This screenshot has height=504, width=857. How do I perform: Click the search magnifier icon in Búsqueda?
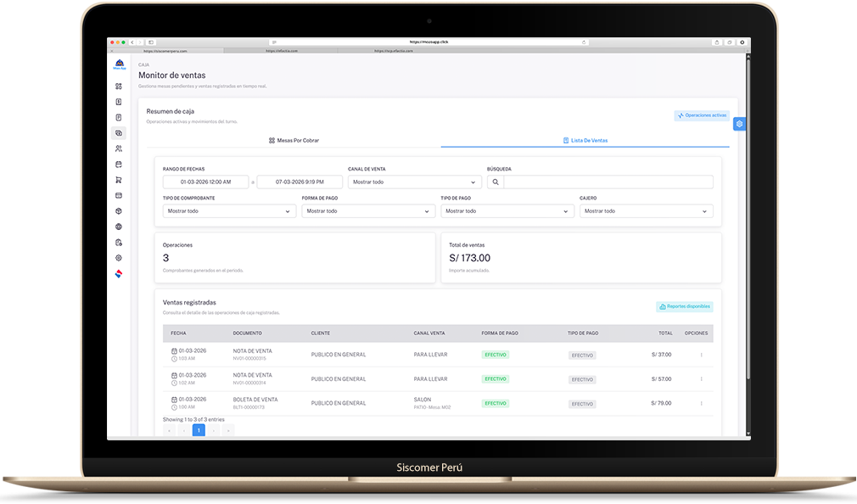495,182
